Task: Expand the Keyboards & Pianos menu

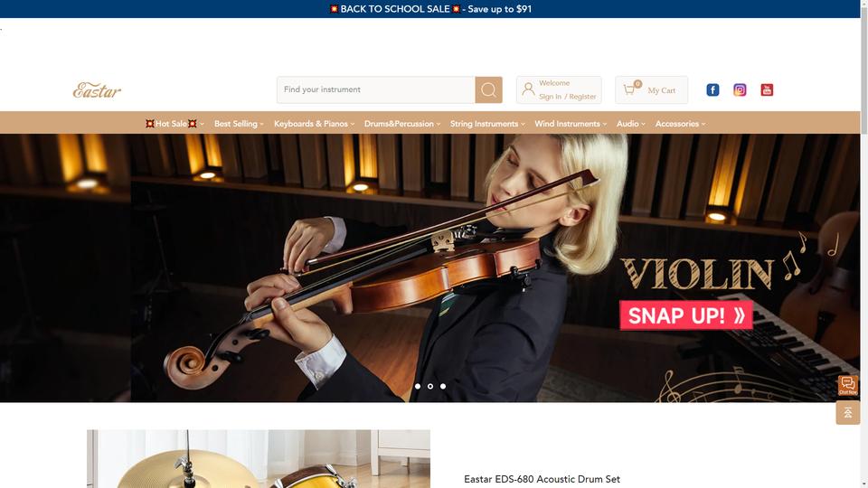Action: (x=314, y=124)
